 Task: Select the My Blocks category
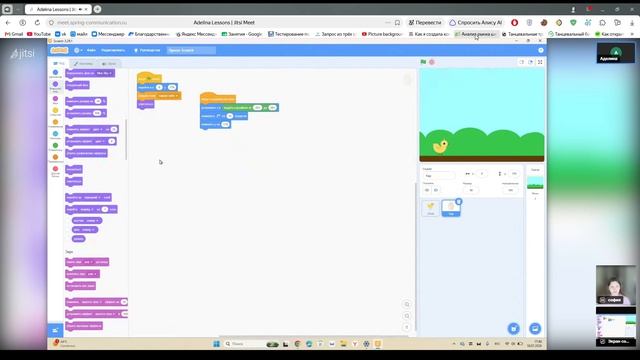click(x=56, y=171)
